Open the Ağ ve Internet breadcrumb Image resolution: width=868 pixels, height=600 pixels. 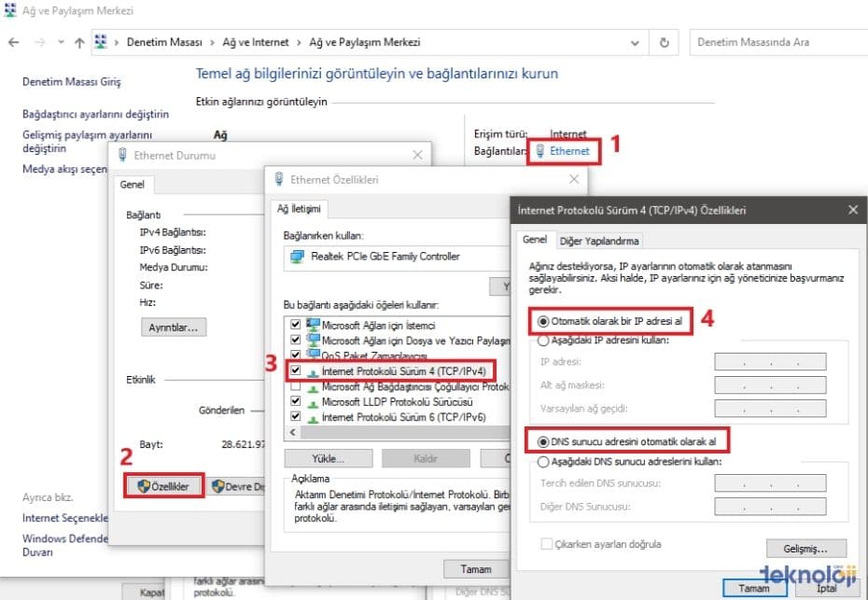tap(256, 42)
